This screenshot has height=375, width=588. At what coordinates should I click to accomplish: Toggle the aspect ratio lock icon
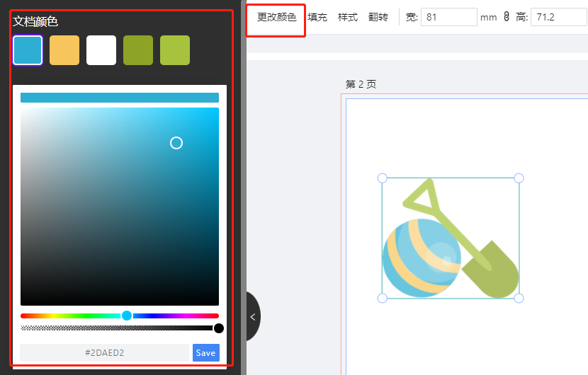[507, 17]
